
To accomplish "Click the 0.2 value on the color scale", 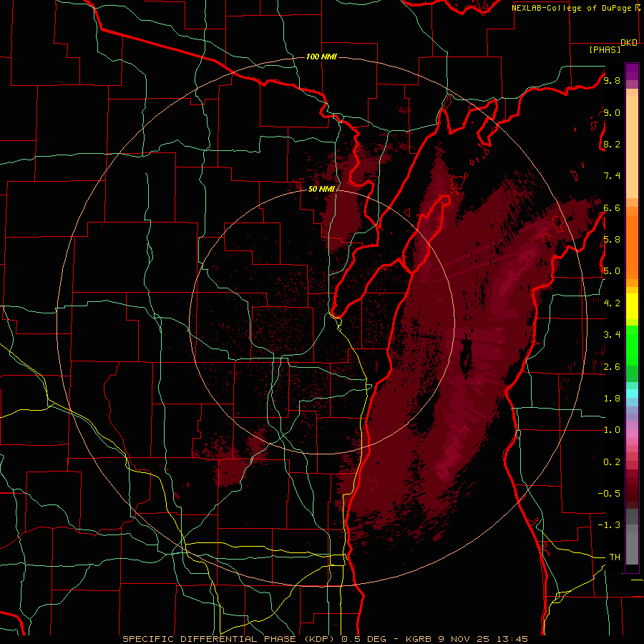I will coord(612,462).
